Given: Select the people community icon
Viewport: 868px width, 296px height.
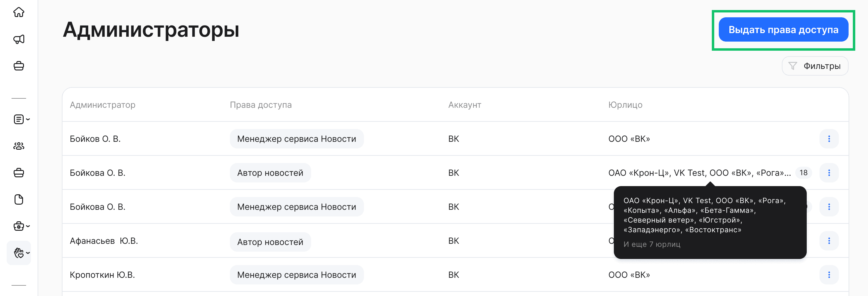Looking at the screenshot, I should point(19,146).
